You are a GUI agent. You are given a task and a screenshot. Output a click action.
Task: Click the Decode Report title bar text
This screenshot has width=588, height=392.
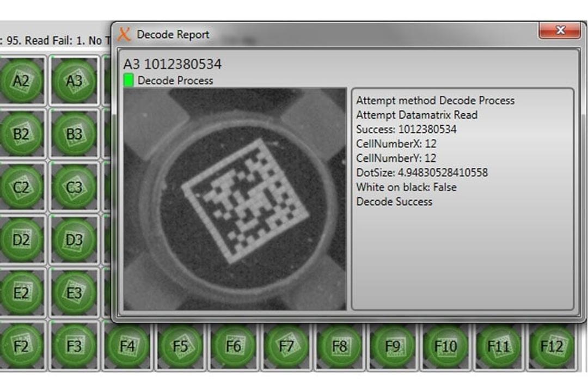click(173, 34)
